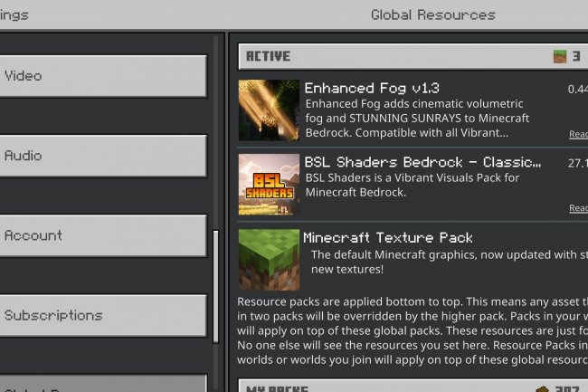Open the Video settings tab
The image size is (588, 392).
point(103,76)
